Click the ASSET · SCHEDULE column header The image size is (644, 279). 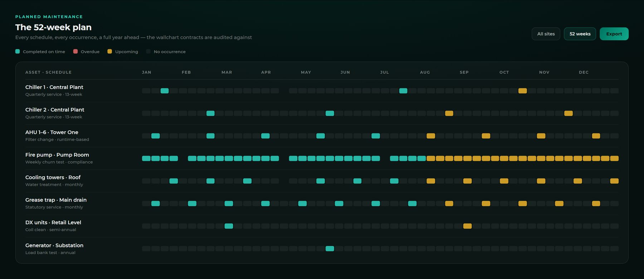(x=48, y=72)
